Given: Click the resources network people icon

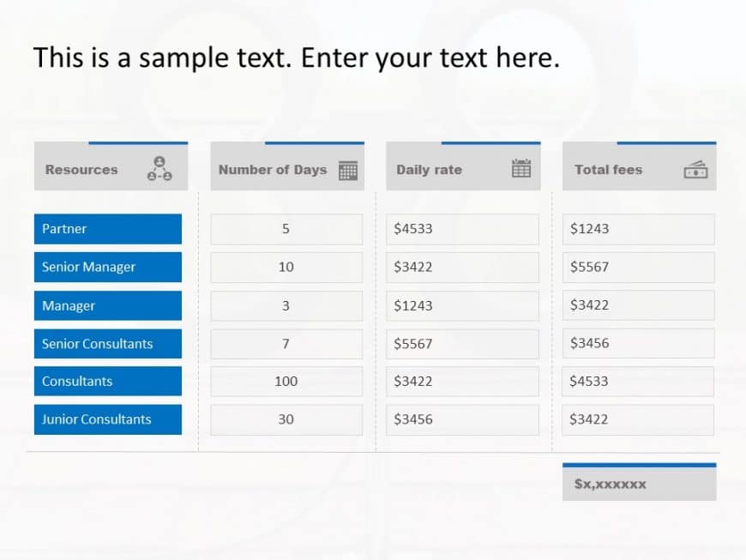Looking at the screenshot, I should tap(159, 169).
